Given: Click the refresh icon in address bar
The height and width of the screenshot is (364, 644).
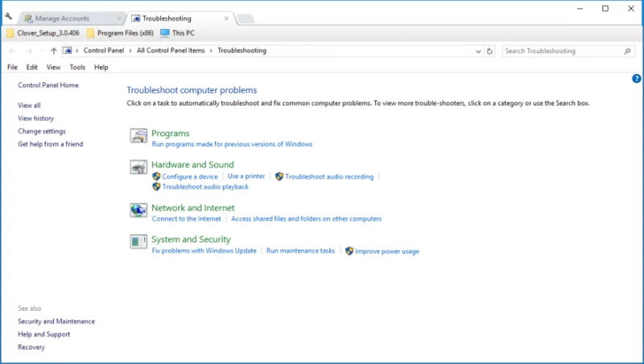Looking at the screenshot, I should click(489, 51).
